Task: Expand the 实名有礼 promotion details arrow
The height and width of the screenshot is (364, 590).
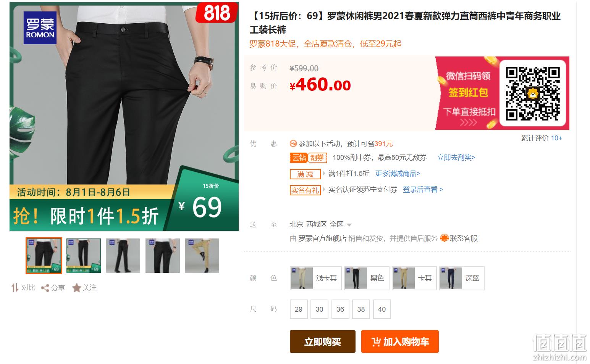Action: (325, 190)
